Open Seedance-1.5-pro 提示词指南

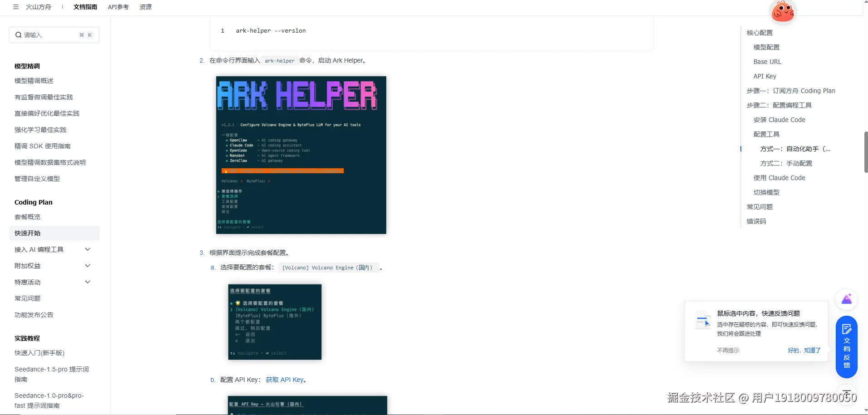pyautogui.click(x=52, y=374)
